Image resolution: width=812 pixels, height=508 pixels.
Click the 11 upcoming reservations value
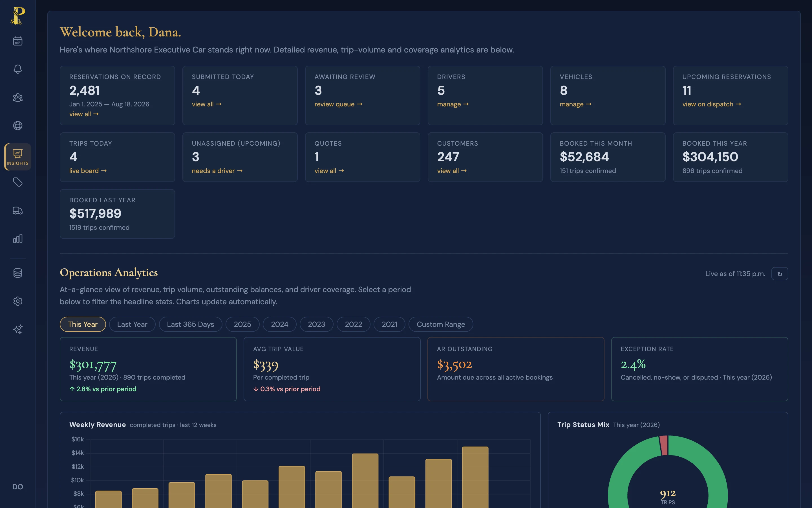687,90
